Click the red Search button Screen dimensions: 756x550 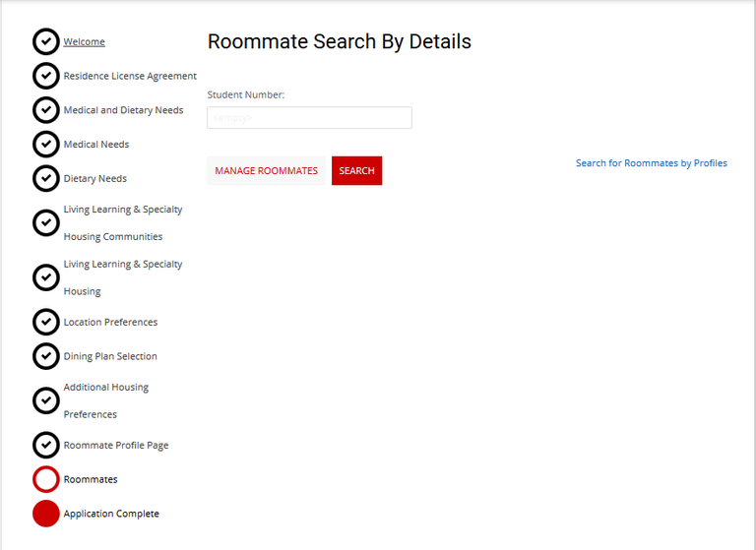coord(356,171)
